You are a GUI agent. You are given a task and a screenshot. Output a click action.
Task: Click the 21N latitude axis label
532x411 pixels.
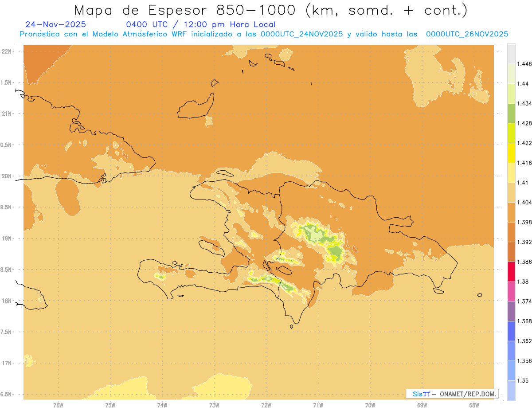tap(8, 114)
